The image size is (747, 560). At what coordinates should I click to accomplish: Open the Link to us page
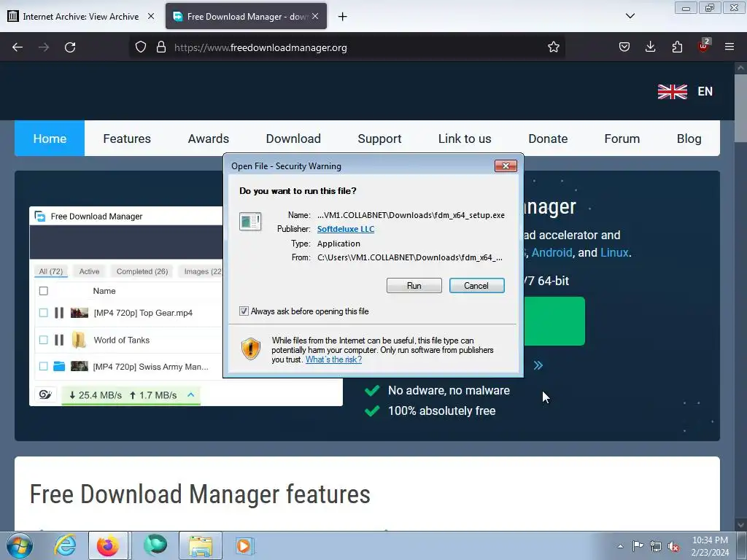[465, 139]
